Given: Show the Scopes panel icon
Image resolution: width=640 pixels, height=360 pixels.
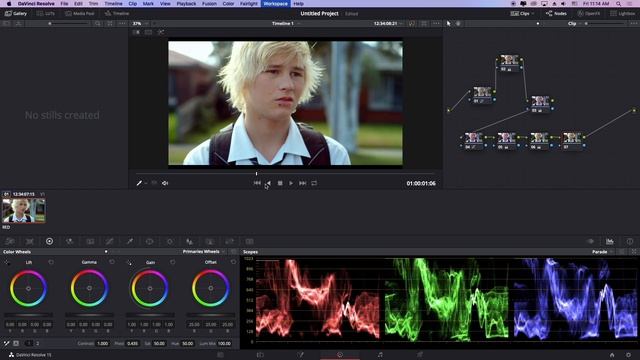Looking at the screenshot, I should tap(610, 242).
